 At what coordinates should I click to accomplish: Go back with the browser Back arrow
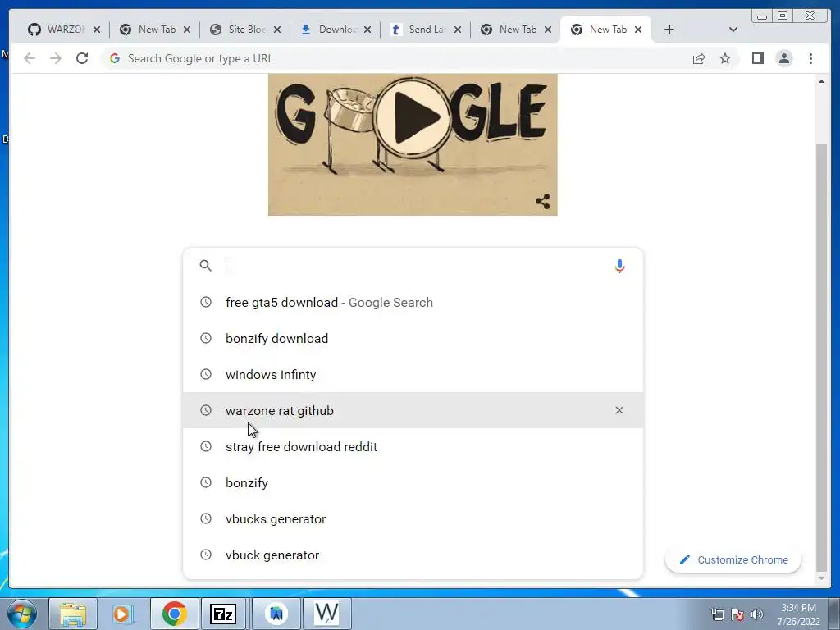30,58
